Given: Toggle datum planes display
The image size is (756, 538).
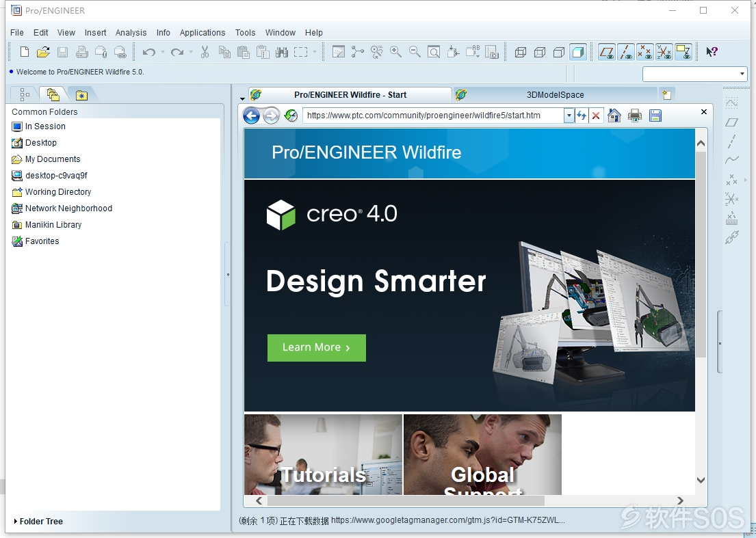Looking at the screenshot, I should tap(607, 51).
